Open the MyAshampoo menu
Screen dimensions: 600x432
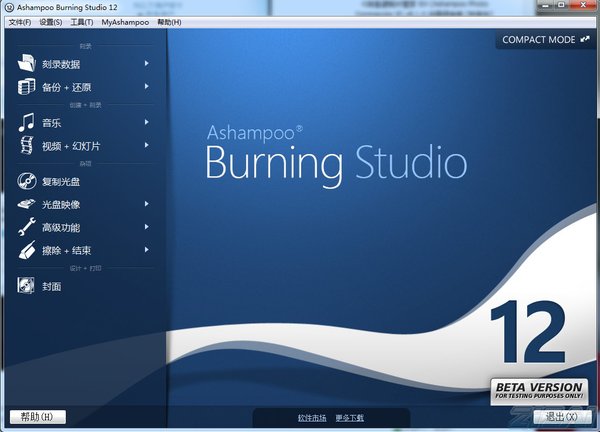click(125, 22)
